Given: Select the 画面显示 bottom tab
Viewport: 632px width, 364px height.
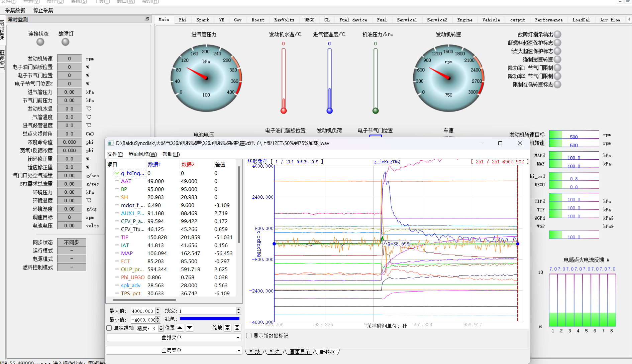Looking at the screenshot, I should 300,352.
